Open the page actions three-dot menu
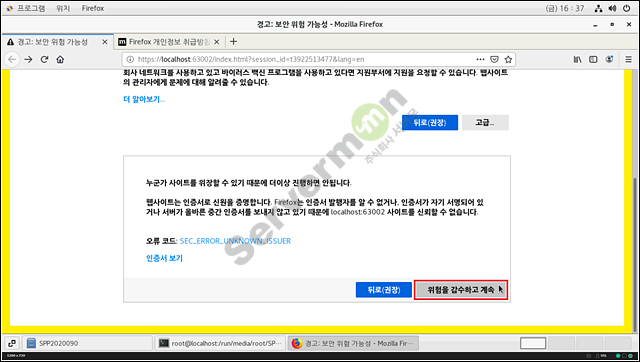Screen dimensions: 640x362 click(480, 60)
